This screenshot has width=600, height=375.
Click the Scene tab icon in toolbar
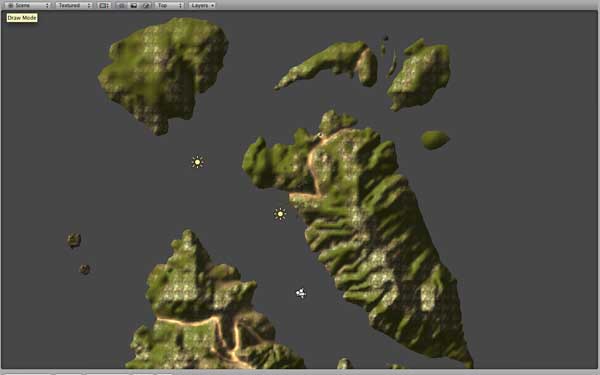(x=10, y=5)
